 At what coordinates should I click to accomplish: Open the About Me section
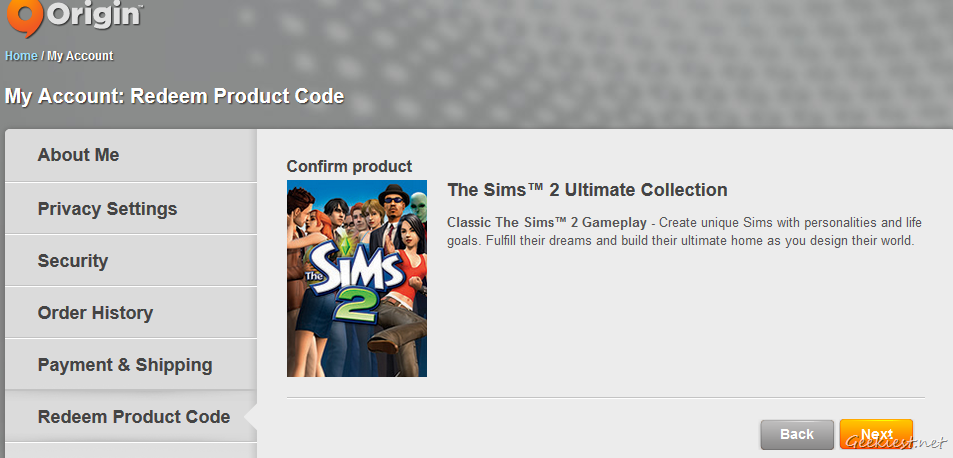click(x=78, y=155)
